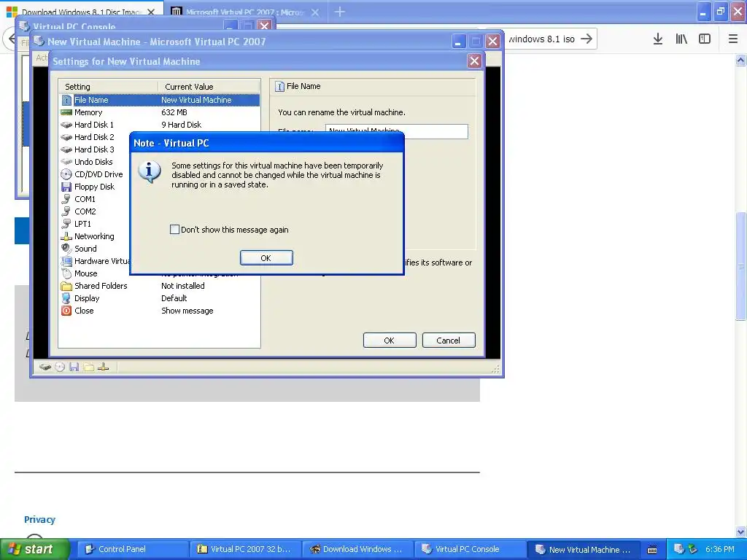The height and width of the screenshot is (560, 747).
Task: Select the LPT1 port icon
Action: tap(66, 224)
